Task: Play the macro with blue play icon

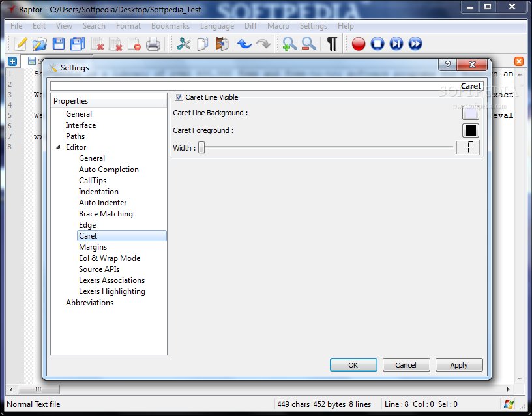Action: pyautogui.click(x=396, y=44)
